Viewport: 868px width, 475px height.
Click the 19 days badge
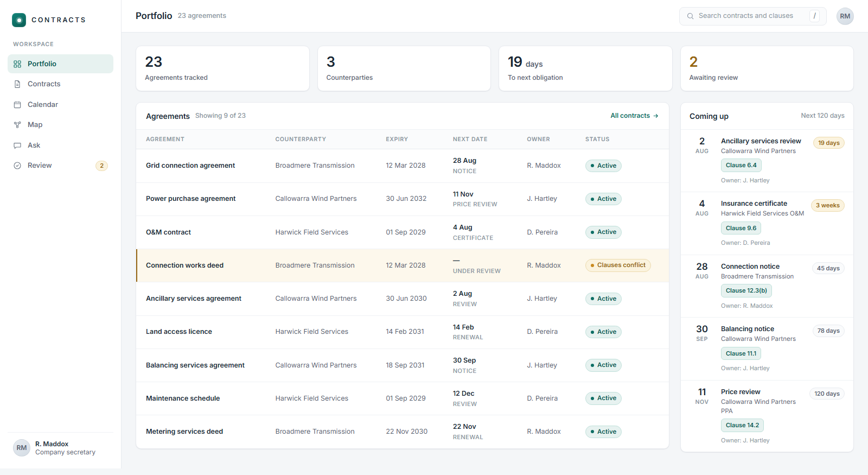point(828,143)
